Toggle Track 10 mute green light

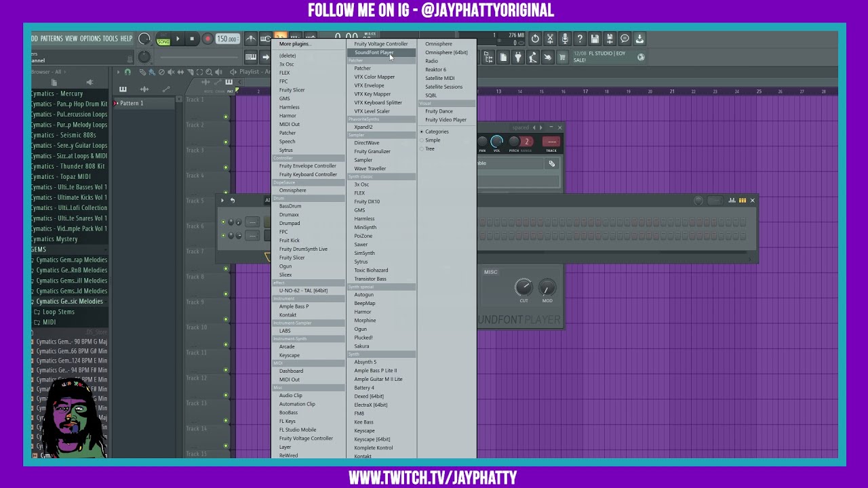[226, 344]
